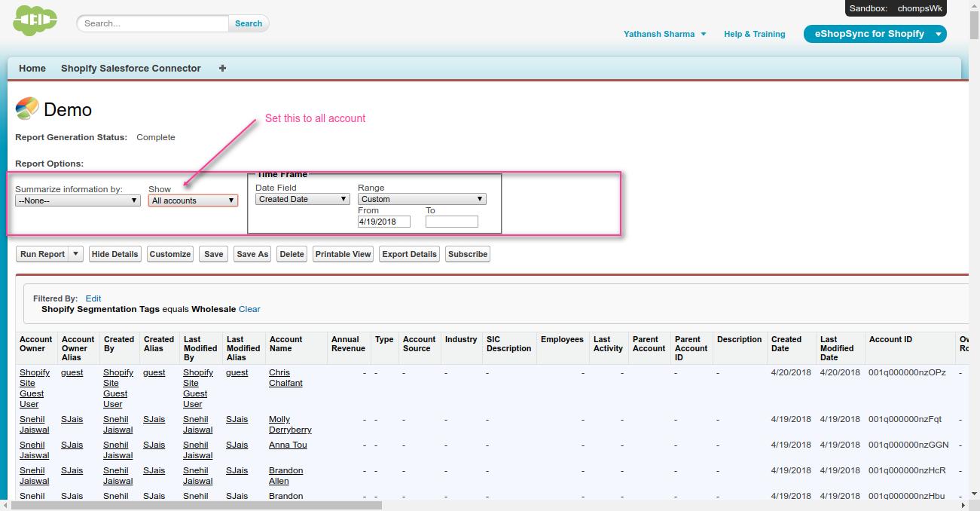
Task: Go to the Home tab
Action: pos(32,68)
